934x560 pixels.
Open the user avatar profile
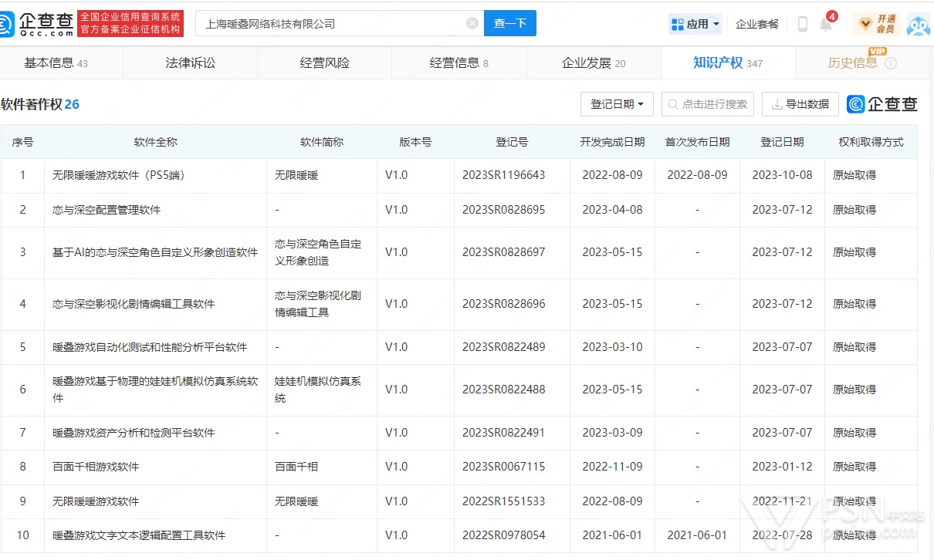919,24
